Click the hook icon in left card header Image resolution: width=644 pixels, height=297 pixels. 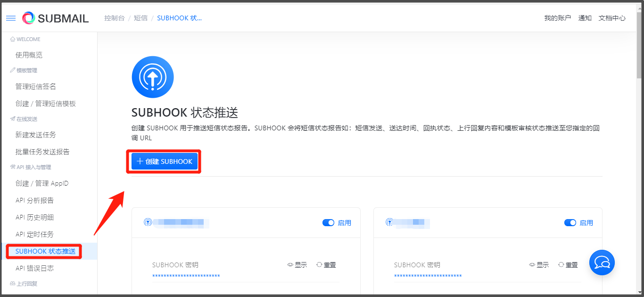coord(148,222)
